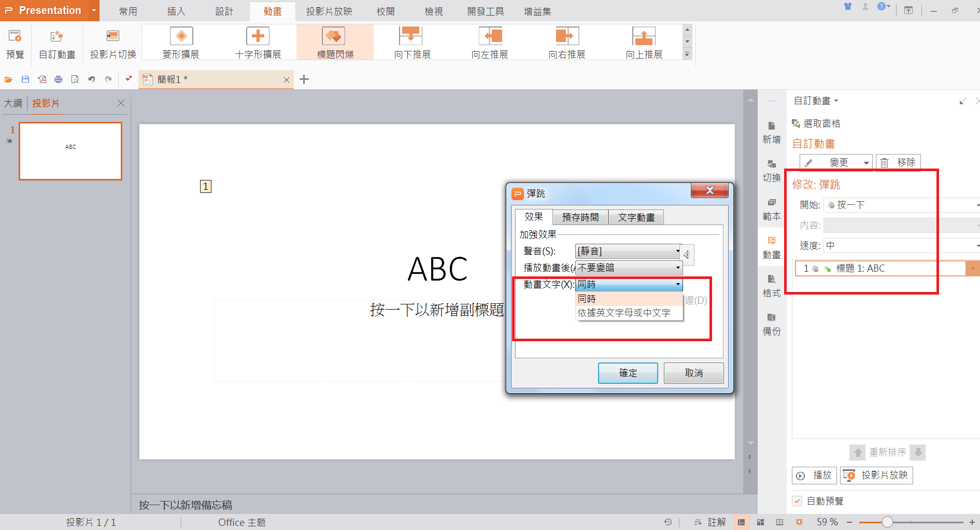Viewport: 980px width, 530px height.
Task: Click 確定 button in dialog
Action: [628, 373]
